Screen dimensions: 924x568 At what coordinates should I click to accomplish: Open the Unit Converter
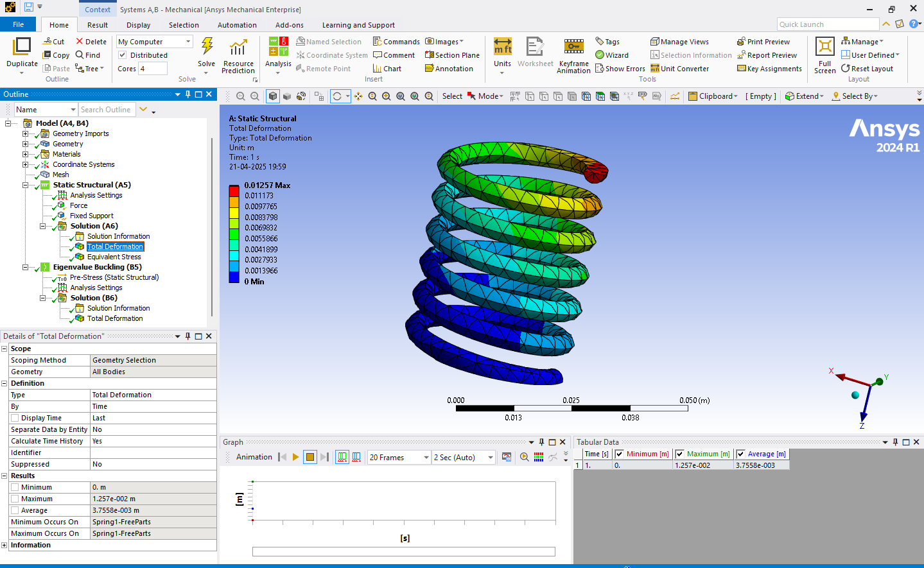tap(679, 69)
